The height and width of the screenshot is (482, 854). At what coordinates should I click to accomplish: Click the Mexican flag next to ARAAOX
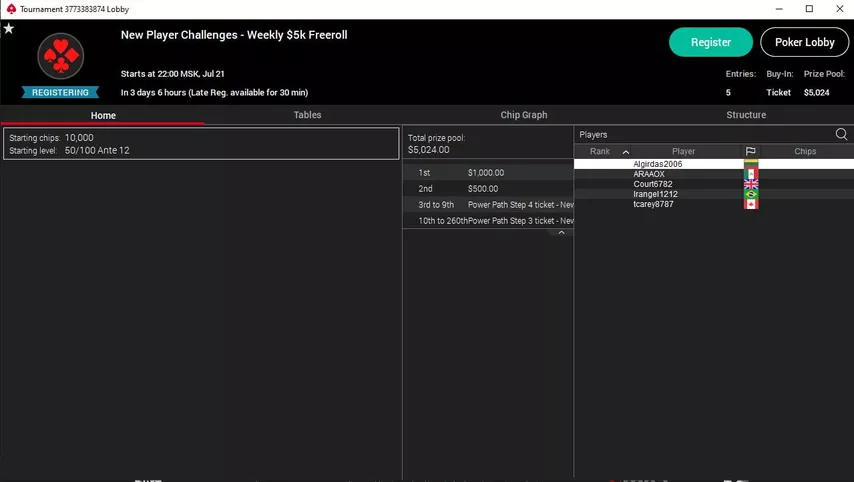tap(750, 174)
